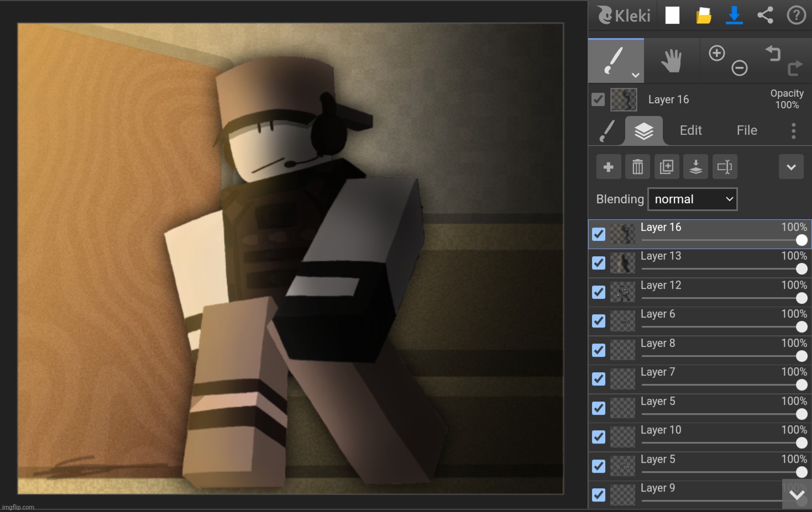Share the image via share icon
Screen dimensions: 812x512
(x=765, y=15)
